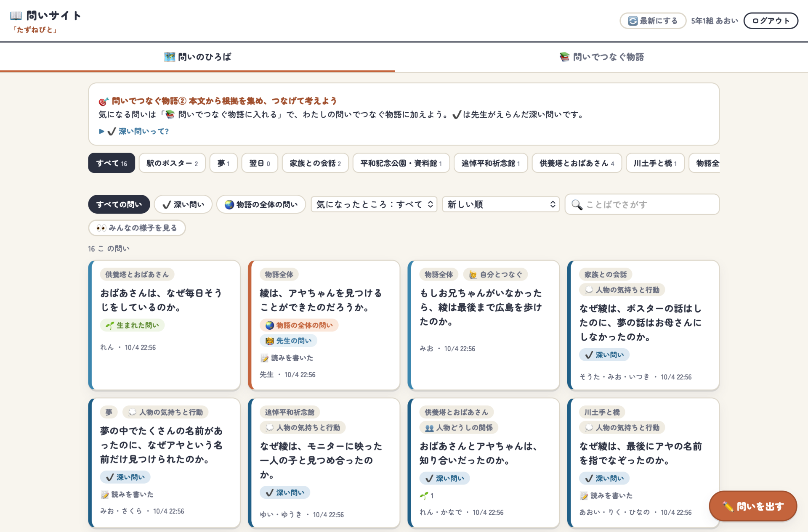Open the 新しい順 sort dropdown

pos(501,204)
